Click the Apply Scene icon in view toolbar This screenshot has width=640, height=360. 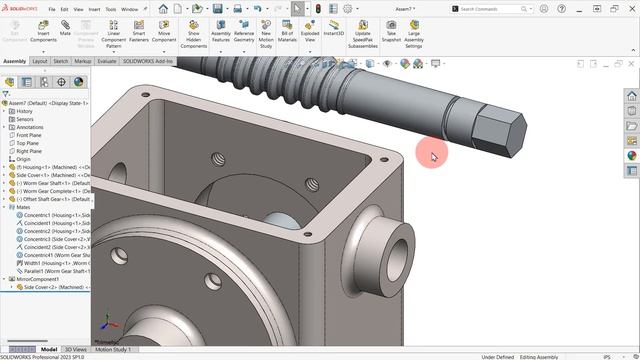[418, 64]
